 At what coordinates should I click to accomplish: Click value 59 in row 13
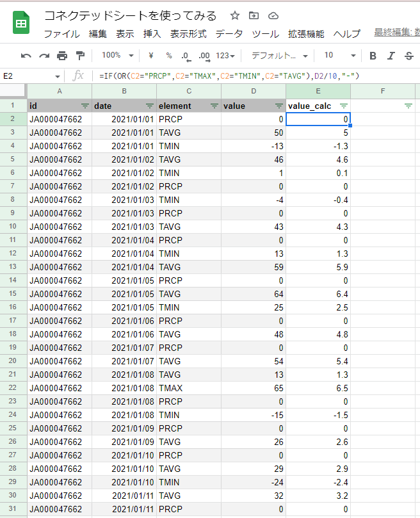tap(254, 267)
